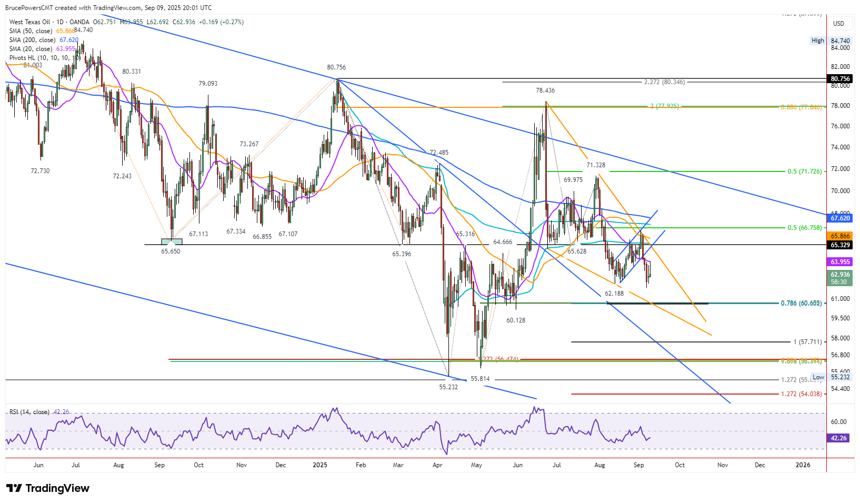Select the blue 67.620 SMA price tag

click(x=841, y=218)
